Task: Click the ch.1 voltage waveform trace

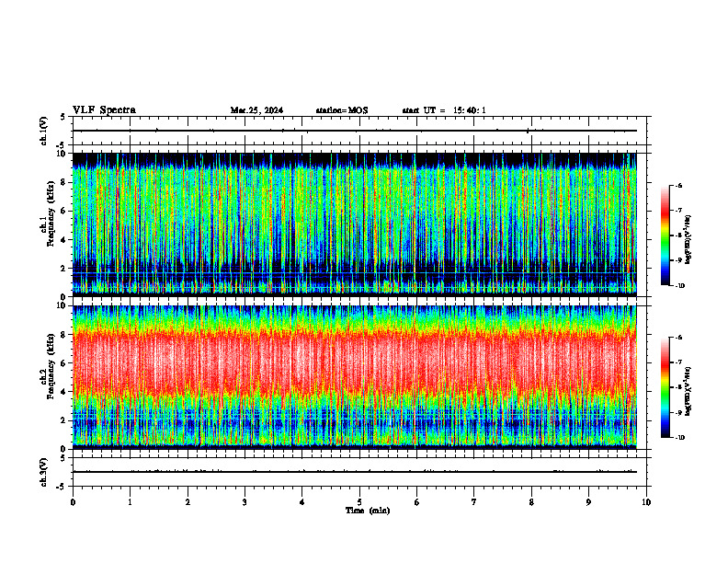Action: (x=355, y=131)
